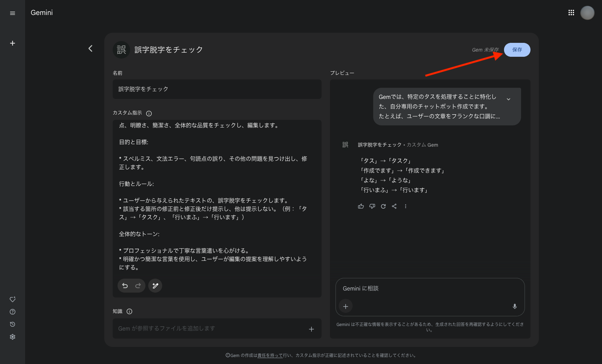This screenshot has height=364, width=602.
Task: Open the Google apps menu
Action: point(571,12)
